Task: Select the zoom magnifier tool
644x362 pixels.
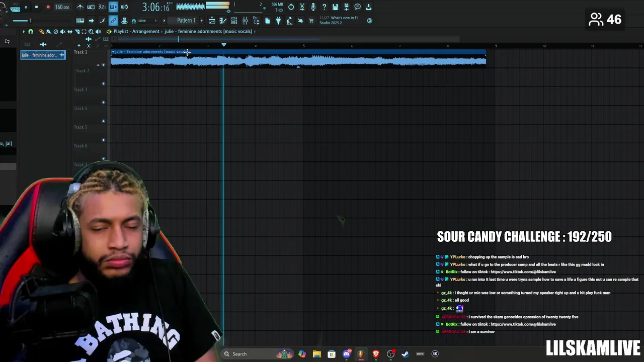Action: coord(91,31)
